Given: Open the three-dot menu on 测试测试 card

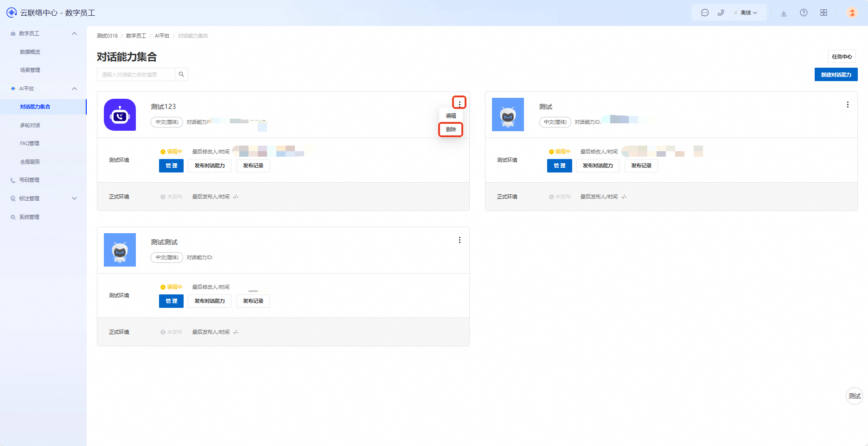Looking at the screenshot, I should pos(460,240).
